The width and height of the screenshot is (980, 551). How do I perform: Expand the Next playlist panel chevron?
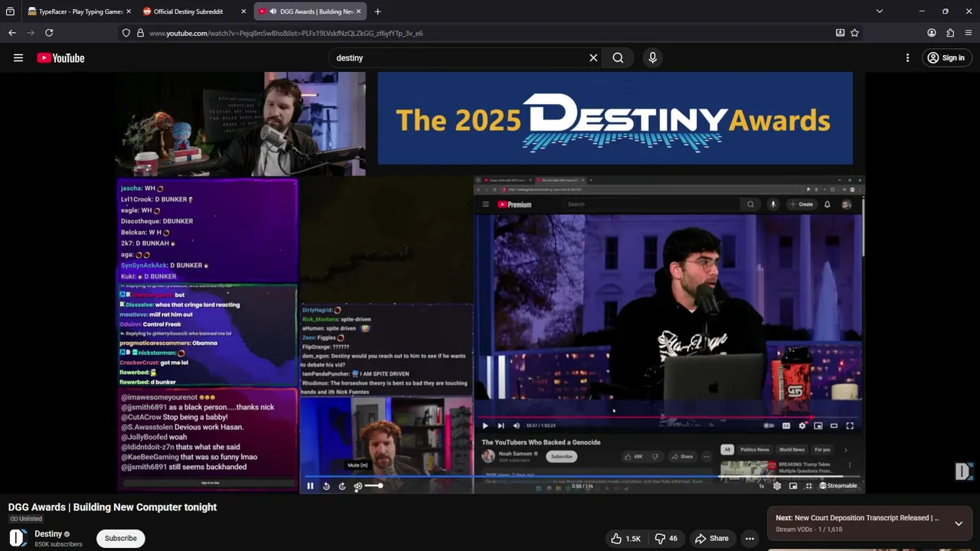point(958,523)
